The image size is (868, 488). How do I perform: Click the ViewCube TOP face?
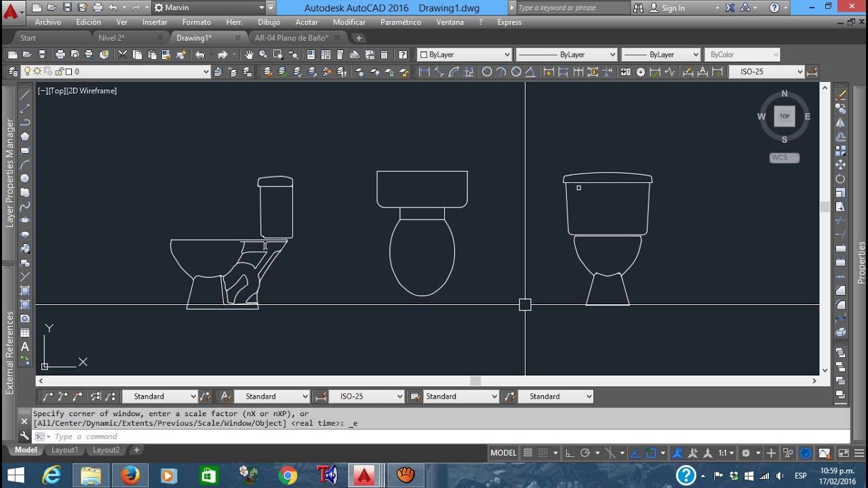785,117
